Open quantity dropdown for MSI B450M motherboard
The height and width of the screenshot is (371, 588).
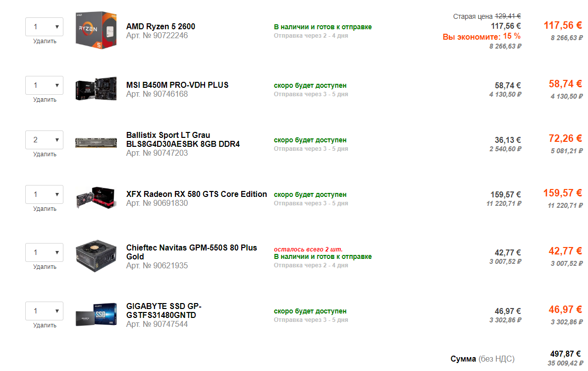44,85
